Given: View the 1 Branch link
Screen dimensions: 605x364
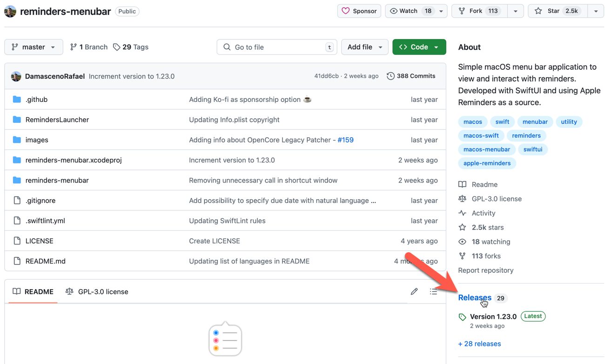Looking at the screenshot, I should click(88, 47).
